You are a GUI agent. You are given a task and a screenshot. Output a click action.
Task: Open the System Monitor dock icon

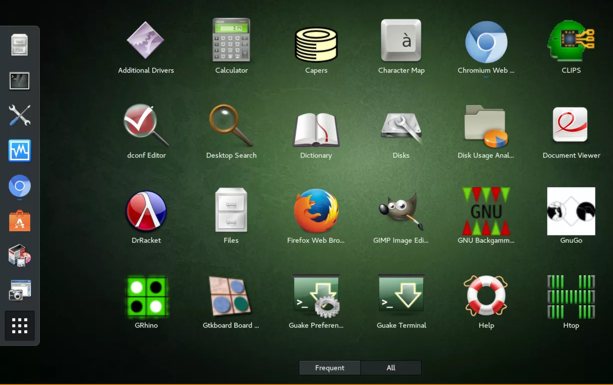20,150
